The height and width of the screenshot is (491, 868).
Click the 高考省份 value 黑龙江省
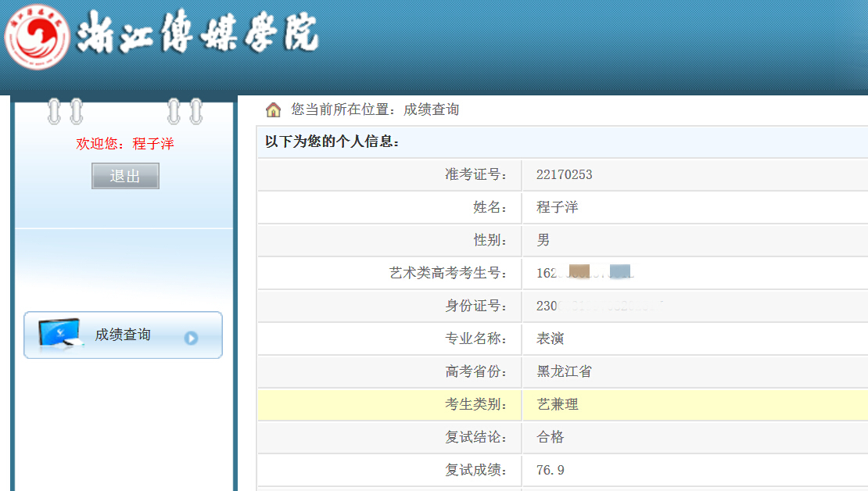[564, 371]
